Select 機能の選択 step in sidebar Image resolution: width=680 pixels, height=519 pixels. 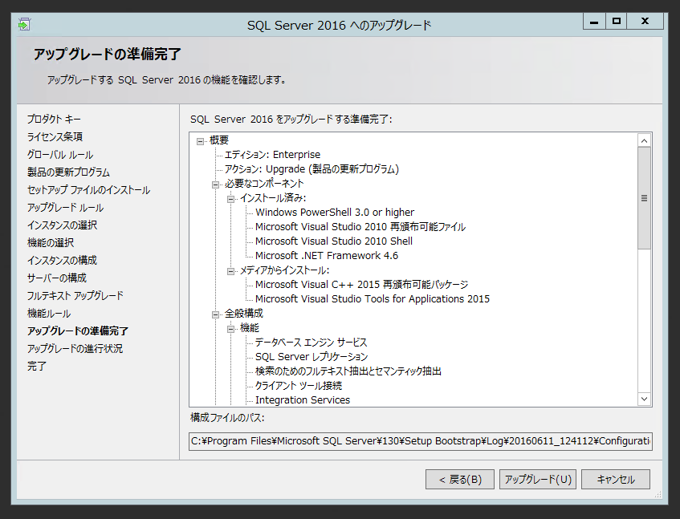click(51, 242)
